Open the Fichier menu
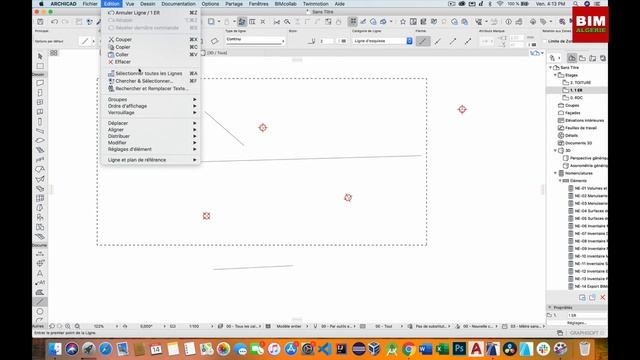This screenshot has height=360, width=640. (x=90, y=4)
